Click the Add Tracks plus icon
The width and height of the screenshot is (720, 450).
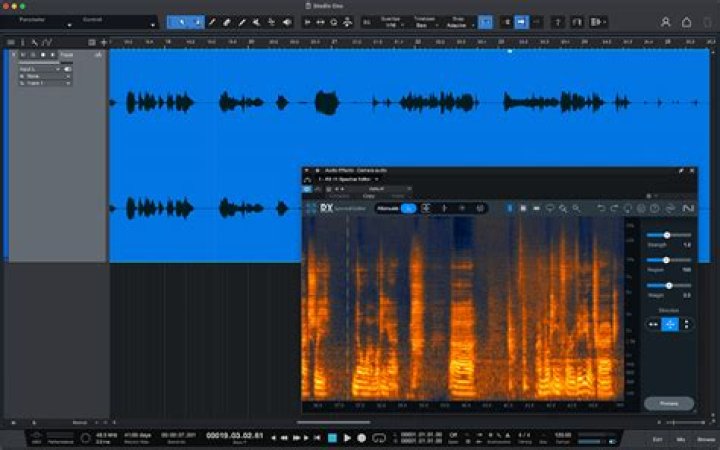tap(104, 42)
